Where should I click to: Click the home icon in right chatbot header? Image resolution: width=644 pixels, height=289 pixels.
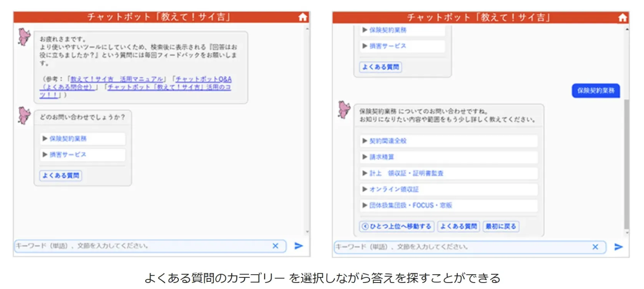click(x=622, y=18)
